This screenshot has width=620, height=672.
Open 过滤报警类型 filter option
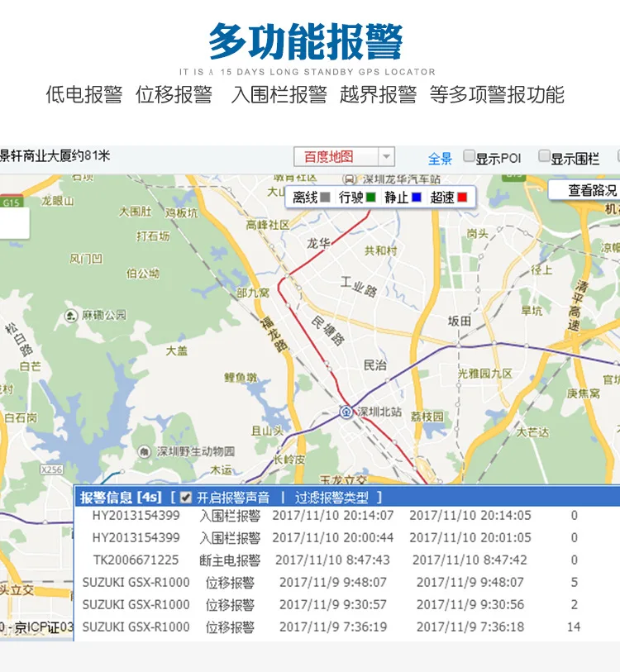pos(331,498)
